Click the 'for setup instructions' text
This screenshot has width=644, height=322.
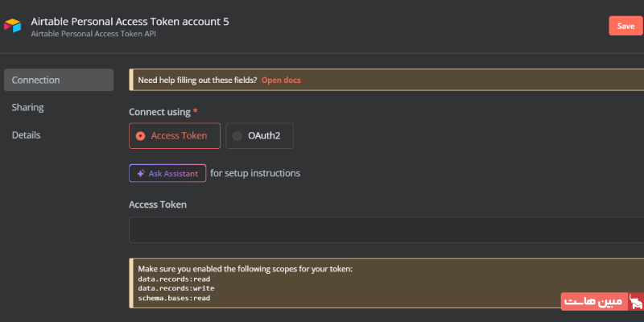tap(255, 173)
